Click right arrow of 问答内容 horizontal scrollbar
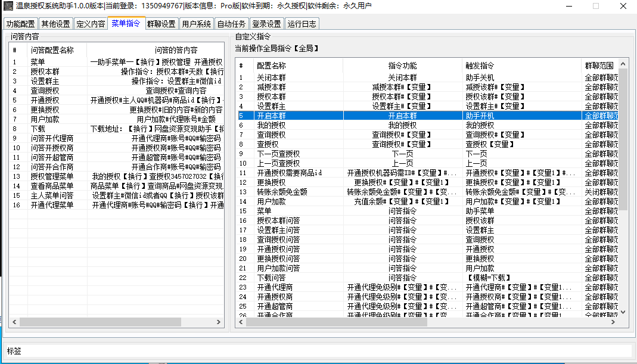637x364 pixels. pos(220,322)
